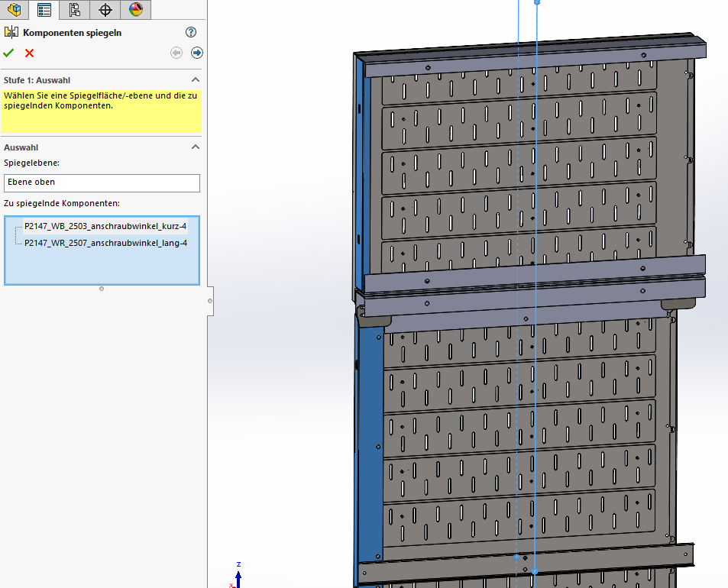This screenshot has width=728, height=588.
Task: Open the FeatureManager design tree tab
Action: [x=14, y=10]
